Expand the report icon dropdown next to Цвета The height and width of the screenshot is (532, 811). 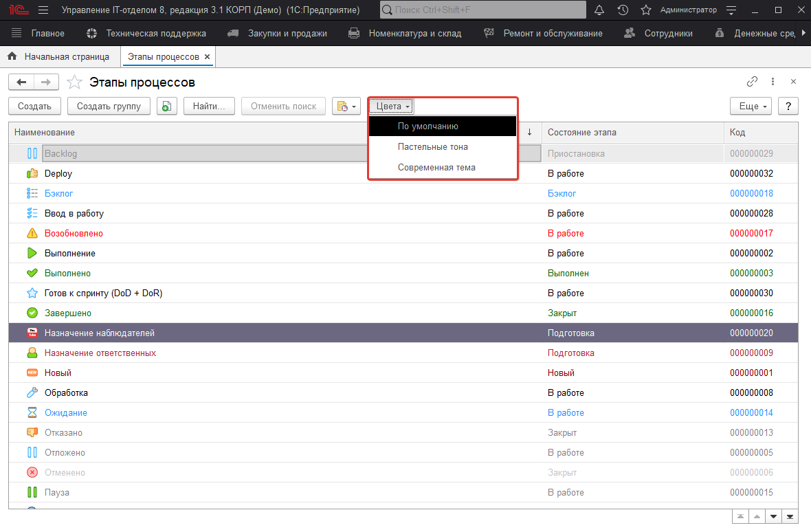[x=346, y=107]
